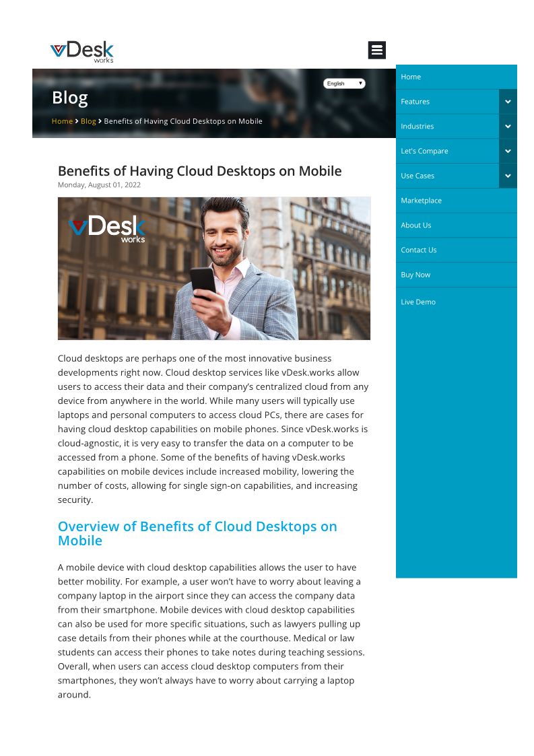Viewport: 534px width, 756px height.
Task: Click the hamburger menu icon
Action: coord(376,50)
